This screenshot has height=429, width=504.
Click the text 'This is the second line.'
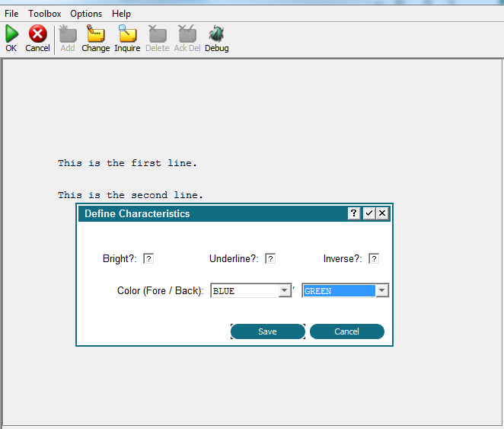(x=130, y=195)
